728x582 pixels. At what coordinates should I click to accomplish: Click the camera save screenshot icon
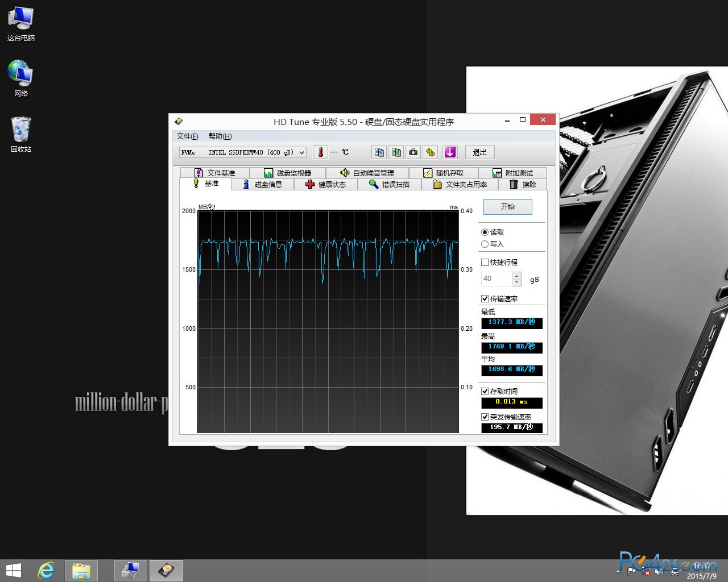coord(413,152)
